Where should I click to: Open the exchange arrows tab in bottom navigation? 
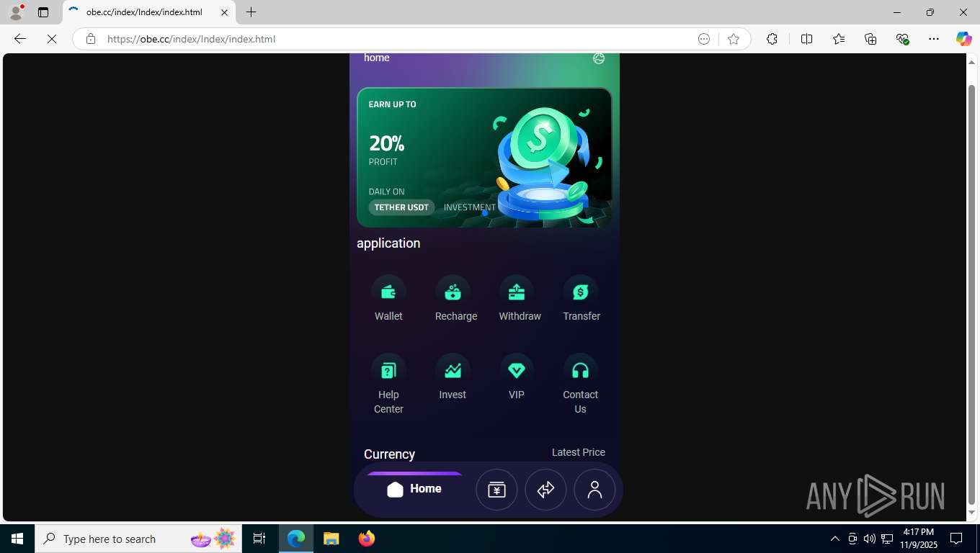point(545,490)
